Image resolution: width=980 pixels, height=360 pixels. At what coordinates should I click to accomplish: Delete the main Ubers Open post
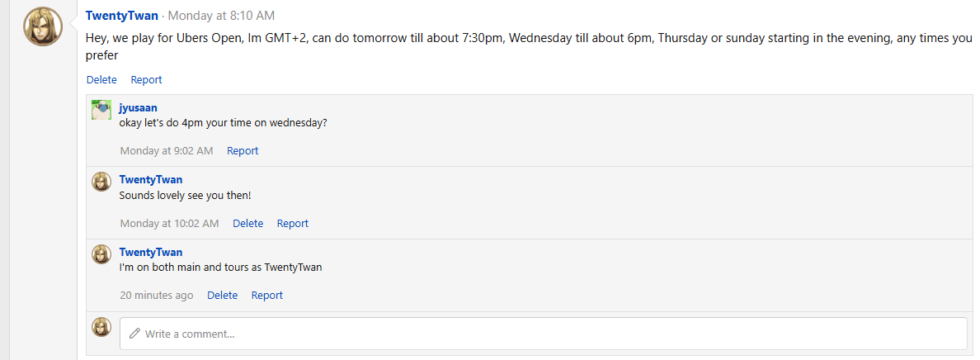pos(101,79)
